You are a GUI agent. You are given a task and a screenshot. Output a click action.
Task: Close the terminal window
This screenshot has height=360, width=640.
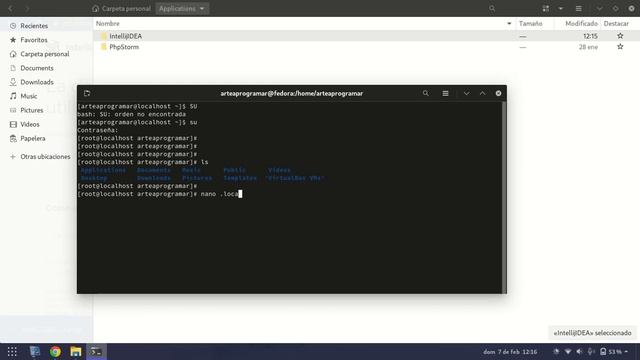coord(498,93)
